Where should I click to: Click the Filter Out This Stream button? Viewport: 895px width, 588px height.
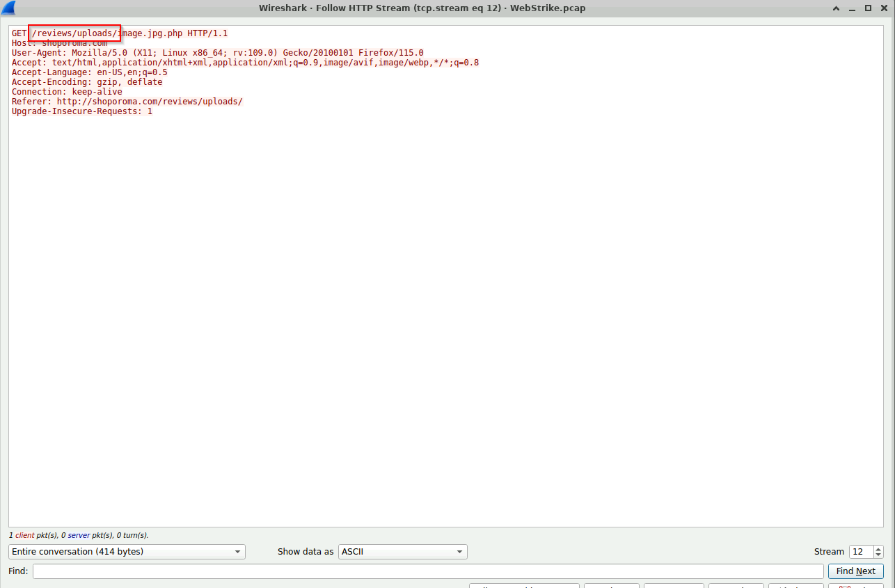524,585
